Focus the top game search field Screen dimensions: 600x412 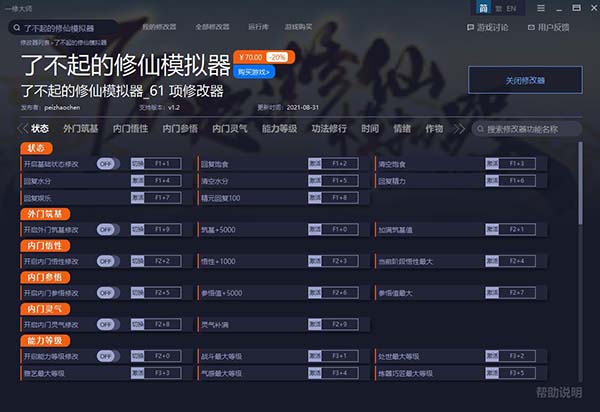click(x=63, y=28)
